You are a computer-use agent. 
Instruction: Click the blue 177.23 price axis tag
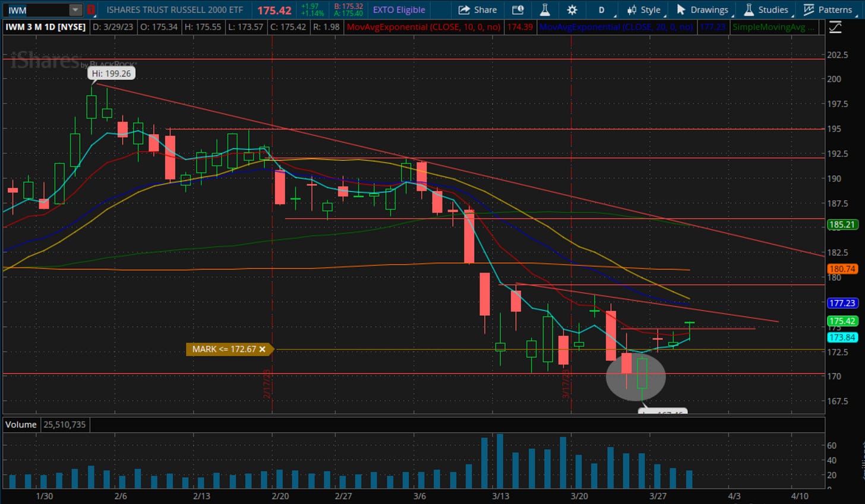[x=842, y=303]
